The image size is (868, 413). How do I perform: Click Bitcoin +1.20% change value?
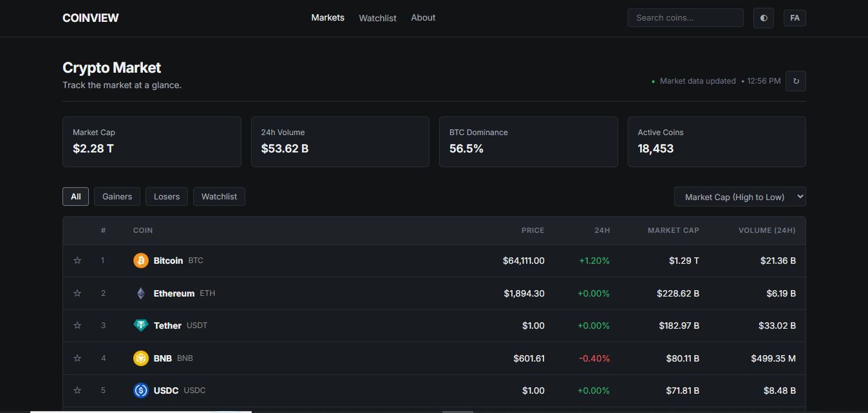pyautogui.click(x=594, y=261)
